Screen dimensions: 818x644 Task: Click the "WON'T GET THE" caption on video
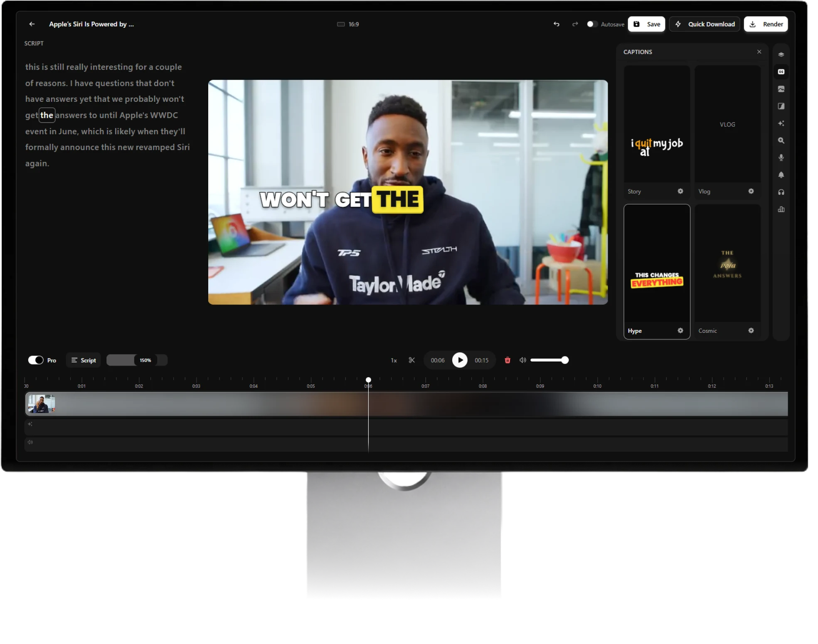[x=341, y=200]
